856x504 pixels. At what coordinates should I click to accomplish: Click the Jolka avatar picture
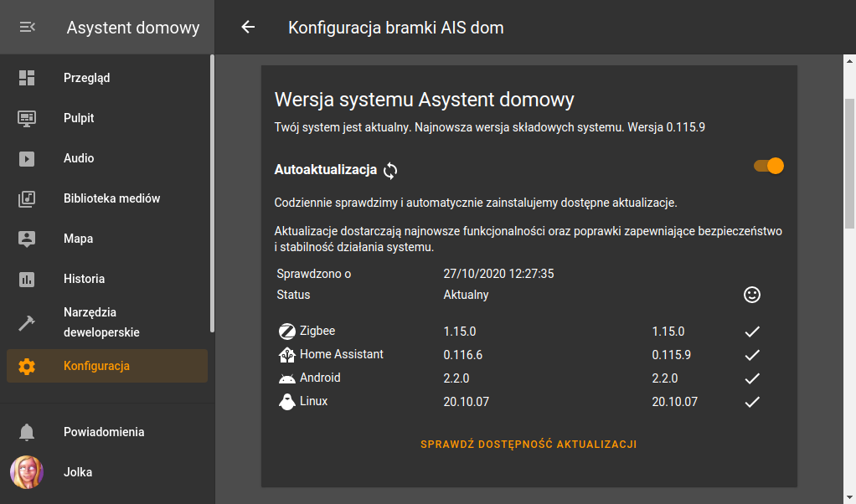[x=27, y=472]
